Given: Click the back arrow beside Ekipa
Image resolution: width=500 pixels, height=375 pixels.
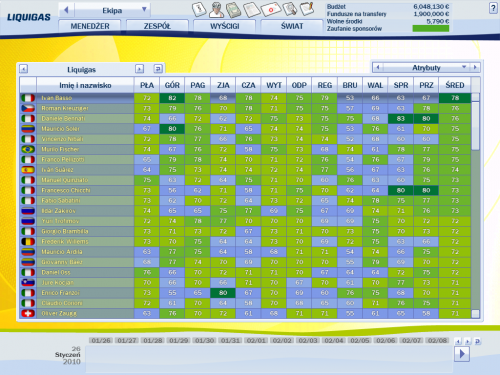Looking at the screenshot, I should [66, 10].
